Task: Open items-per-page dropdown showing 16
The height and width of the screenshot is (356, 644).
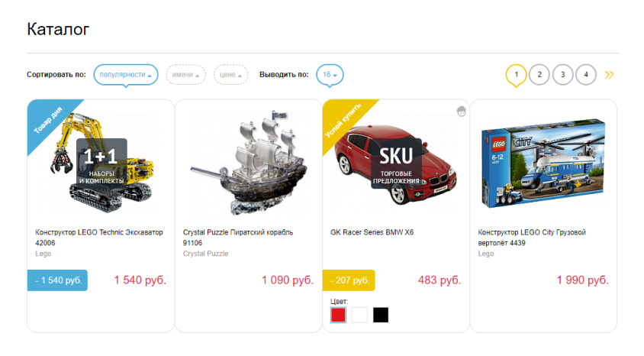Action: coord(330,75)
